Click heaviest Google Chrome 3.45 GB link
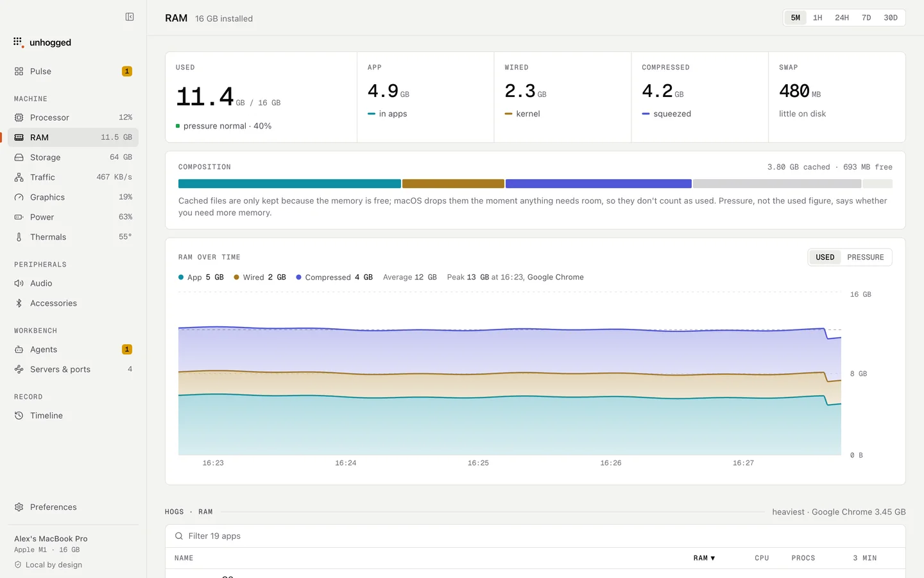Screen dimensions: 924x578 [x=839, y=512]
